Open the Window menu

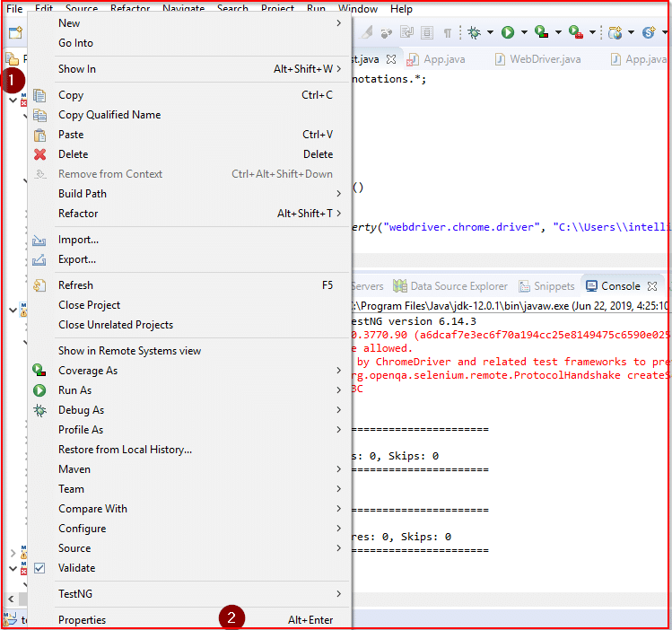[x=358, y=9]
